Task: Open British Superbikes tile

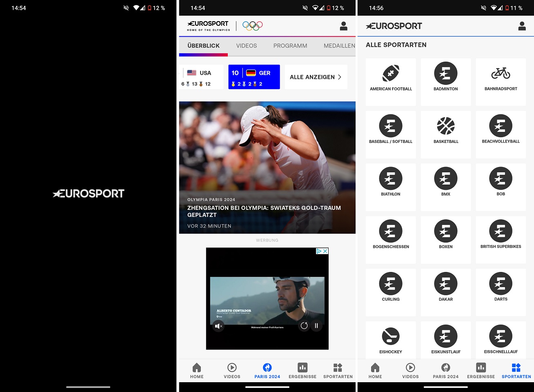Action: 501,240
